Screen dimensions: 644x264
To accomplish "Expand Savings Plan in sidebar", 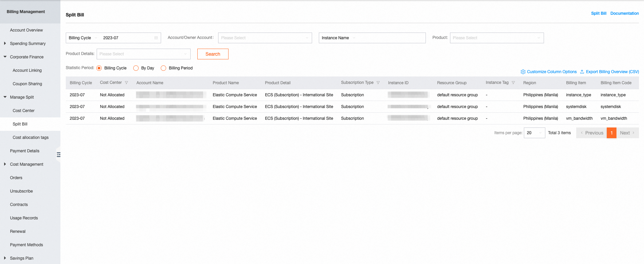I will [5, 258].
